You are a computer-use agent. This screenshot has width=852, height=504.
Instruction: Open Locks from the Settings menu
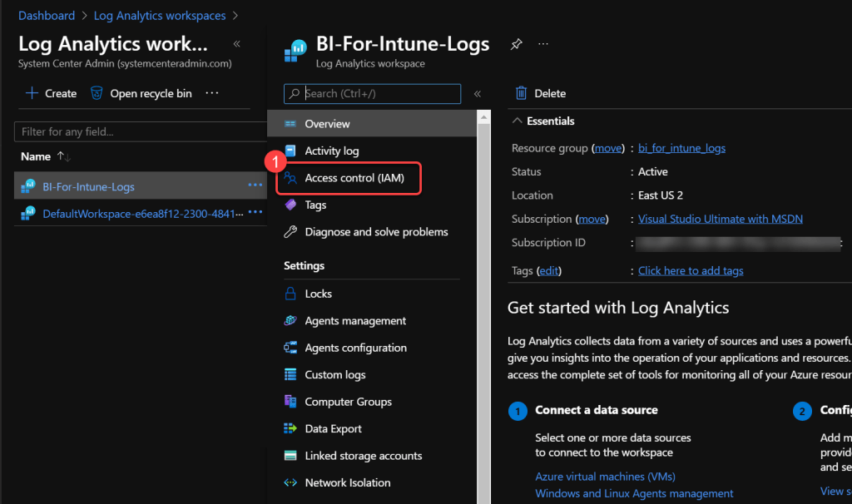click(x=318, y=294)
